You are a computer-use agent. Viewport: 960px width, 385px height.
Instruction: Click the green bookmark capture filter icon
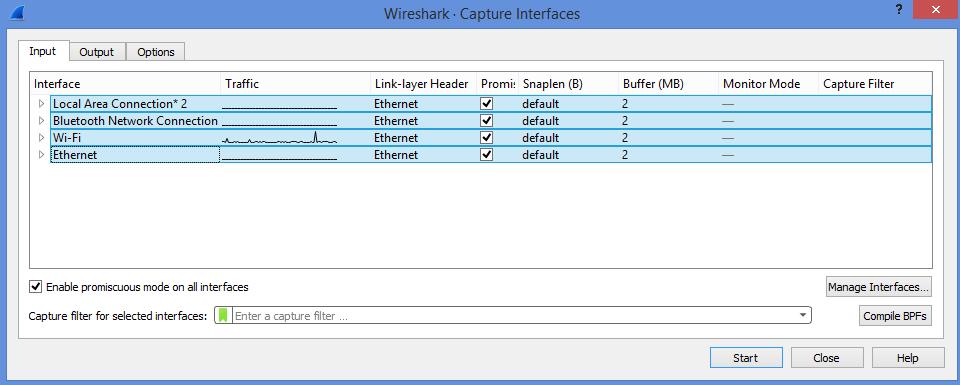click(223, 316)
